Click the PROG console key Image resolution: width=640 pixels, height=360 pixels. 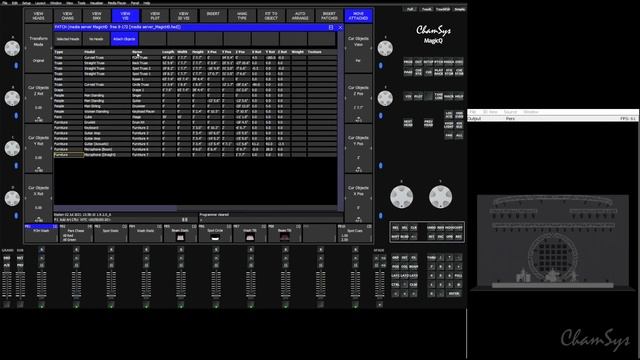point(408,62)
